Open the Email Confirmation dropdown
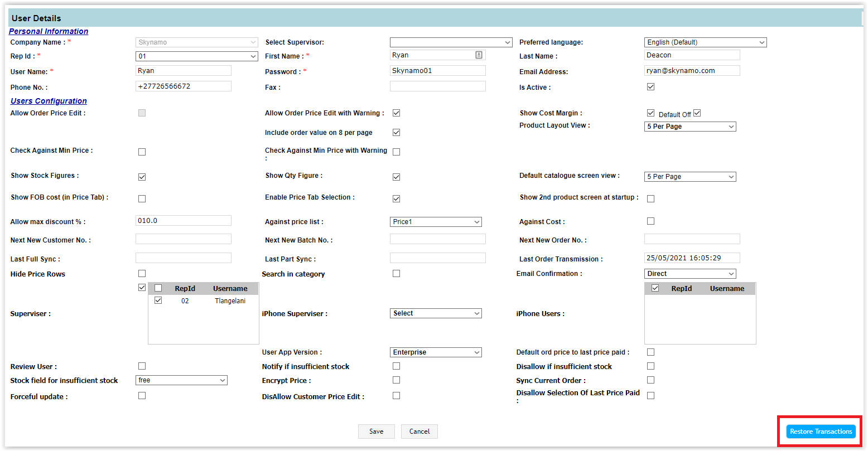 pos(689,274)
